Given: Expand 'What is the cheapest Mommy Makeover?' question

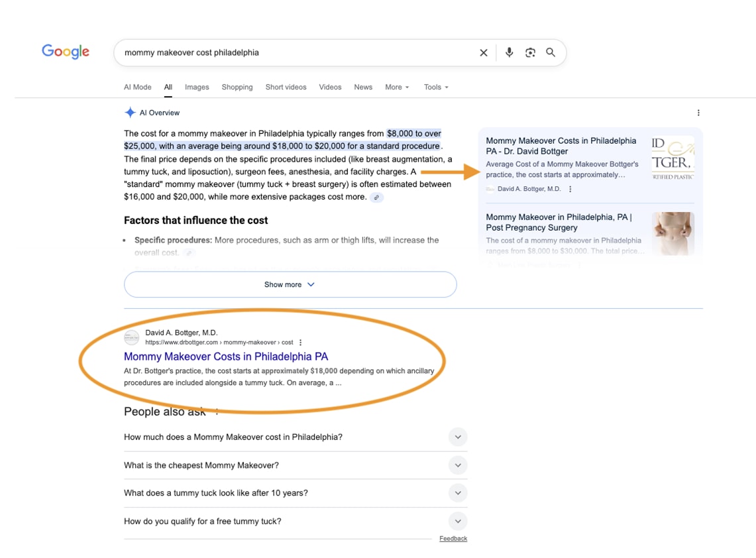Looking at the screenshot, I should 458,465.
